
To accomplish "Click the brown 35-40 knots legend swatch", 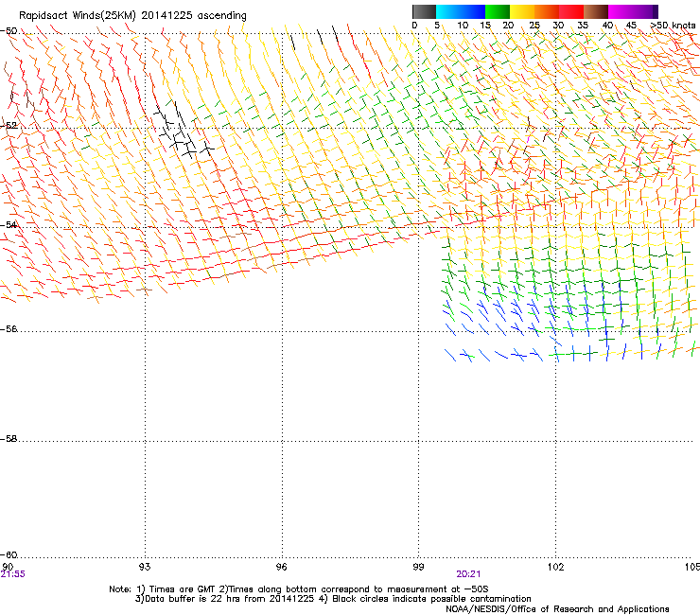I will tap(596, 11).
